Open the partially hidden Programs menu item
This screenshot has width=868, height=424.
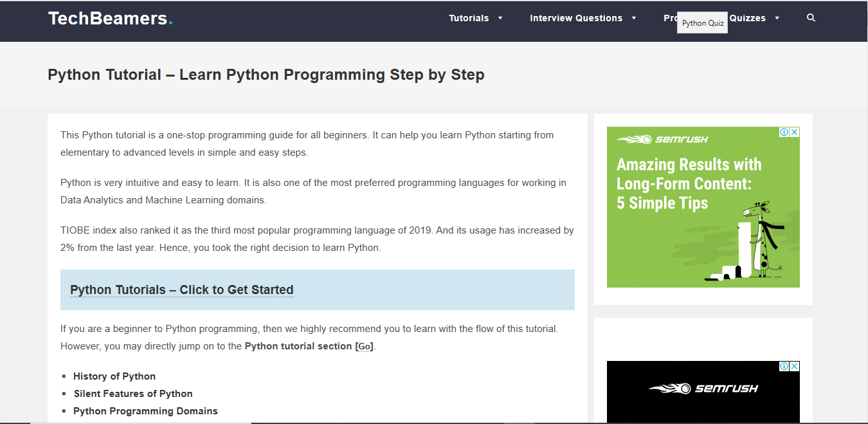click(x=671, y=18)
